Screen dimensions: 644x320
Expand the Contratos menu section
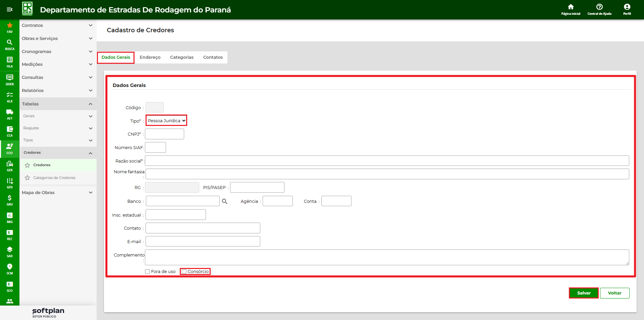[x=57, y=26]
